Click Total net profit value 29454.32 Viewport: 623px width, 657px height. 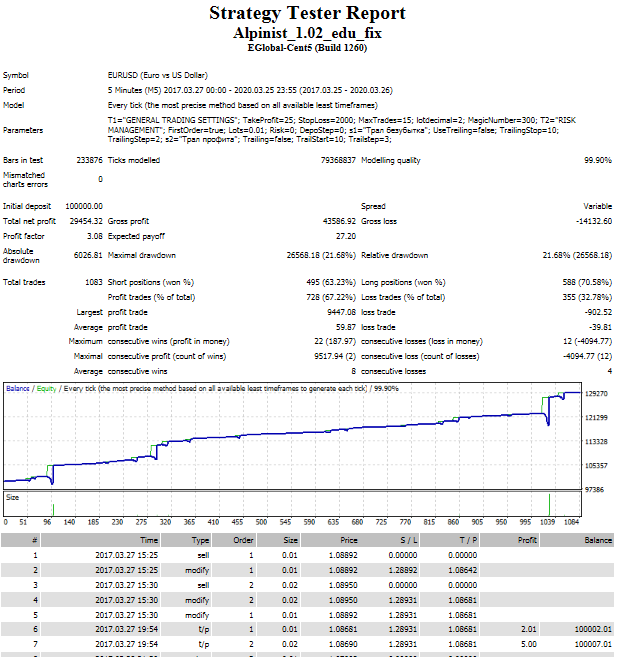tap(86, 222)
